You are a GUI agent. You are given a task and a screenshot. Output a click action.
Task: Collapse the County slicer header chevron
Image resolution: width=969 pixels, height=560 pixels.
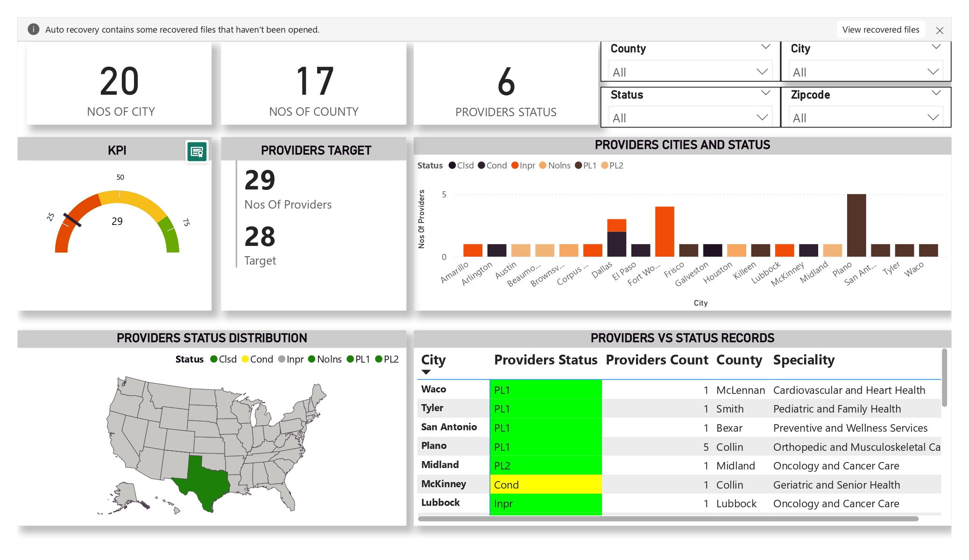click(765, 47)
